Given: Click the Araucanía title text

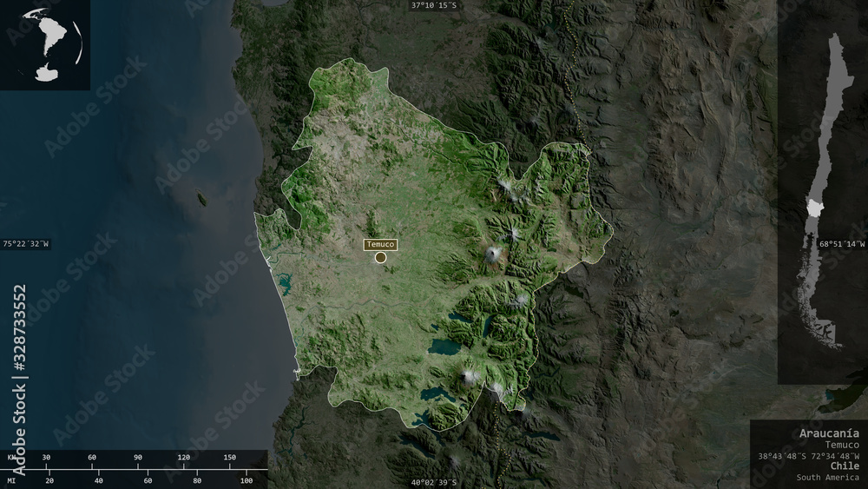Looking at the screenshot, I should (829, 433).
